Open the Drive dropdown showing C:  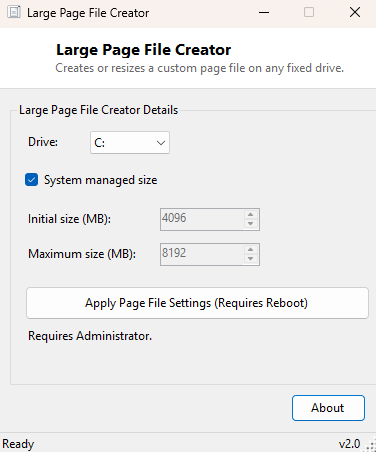pyautogui.click(x=130, y=143)
